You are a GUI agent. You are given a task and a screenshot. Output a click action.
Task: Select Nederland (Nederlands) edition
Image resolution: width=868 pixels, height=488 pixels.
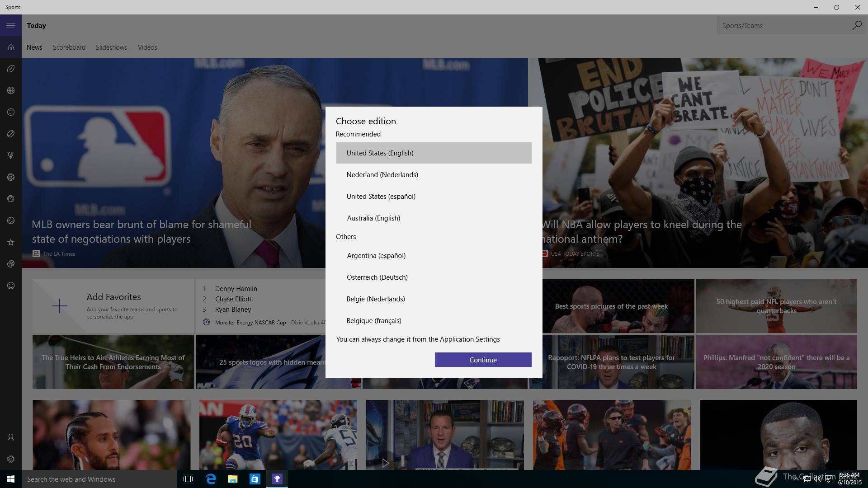coord(434,174)
